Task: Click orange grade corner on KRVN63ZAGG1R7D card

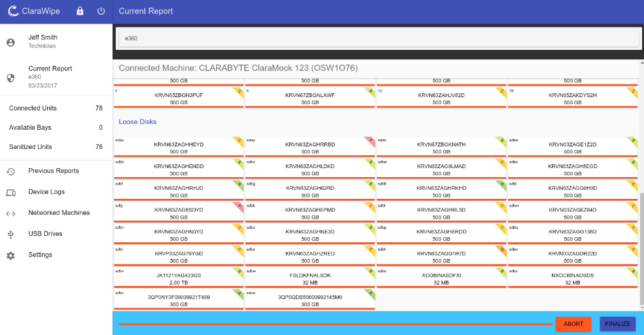Action: (x=502, y=249)
